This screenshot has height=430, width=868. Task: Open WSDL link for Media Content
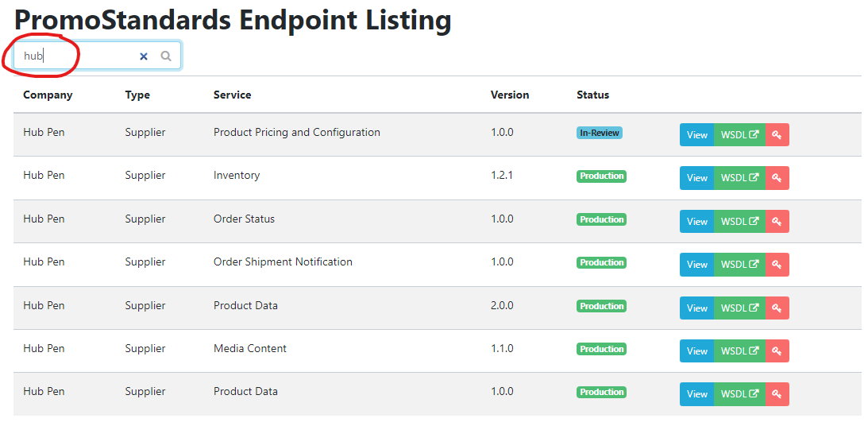point(739,351)
